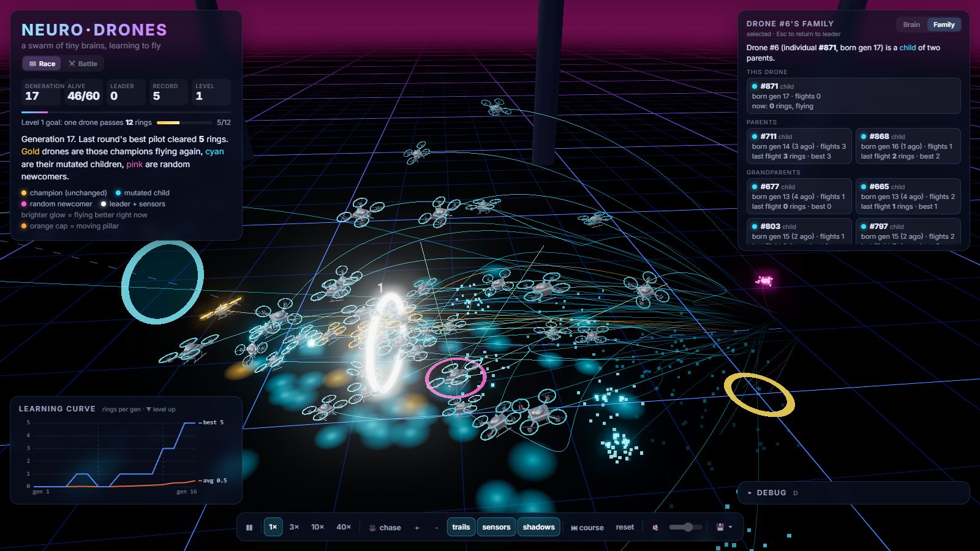Click the large cyan ring gate
Screen dimensions: 980x551
point(162,282)
